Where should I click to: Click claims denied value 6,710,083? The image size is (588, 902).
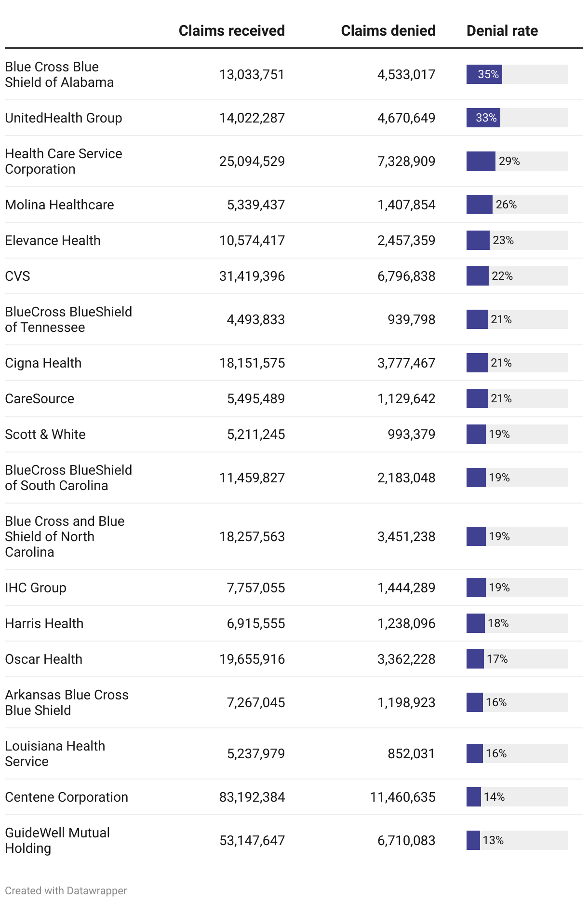click(x=406, y=840)
